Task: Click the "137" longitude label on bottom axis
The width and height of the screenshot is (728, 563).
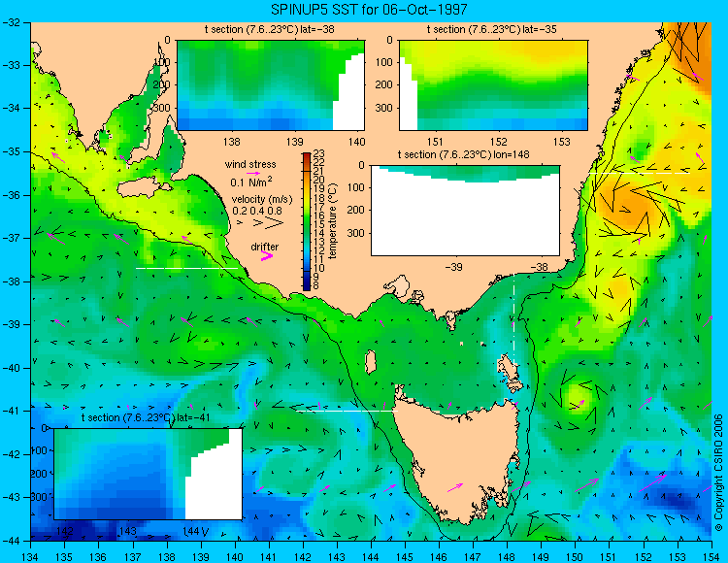Action: [x=133, y=557]
